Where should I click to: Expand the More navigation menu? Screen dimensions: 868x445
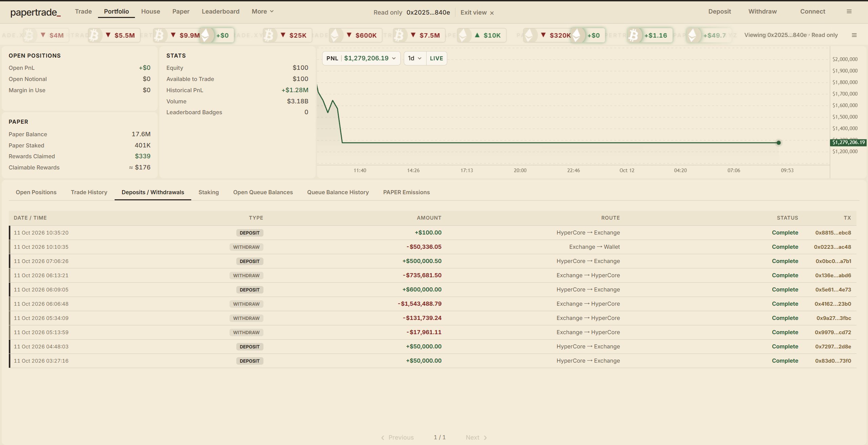pos(262,12)
